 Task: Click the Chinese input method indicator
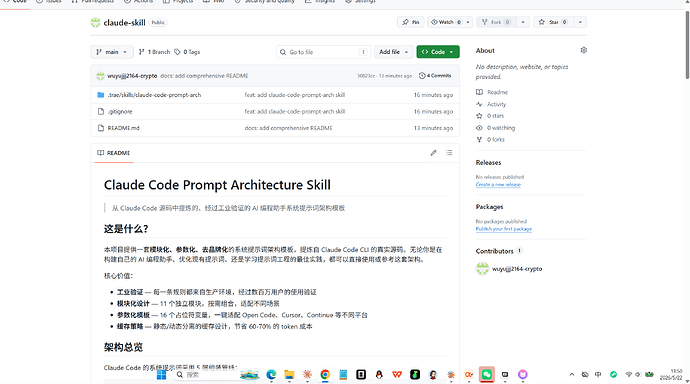click(x=598, y=374)
